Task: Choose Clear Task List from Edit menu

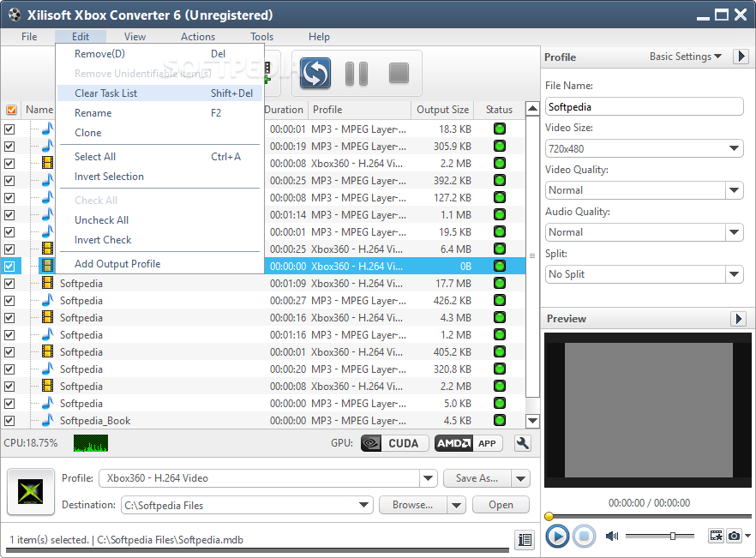Action: tap(160, 93)
